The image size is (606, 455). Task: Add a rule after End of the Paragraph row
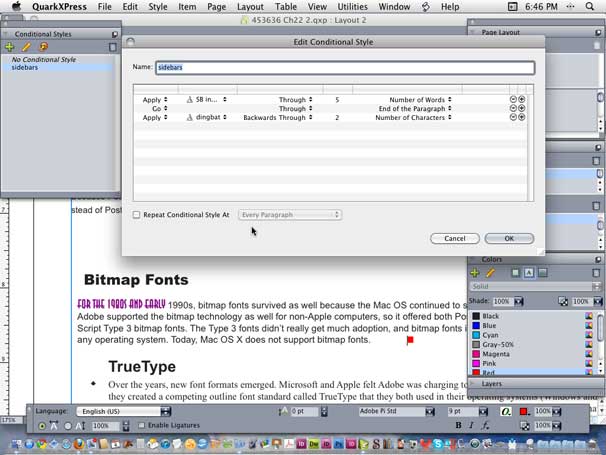point(521,108)
